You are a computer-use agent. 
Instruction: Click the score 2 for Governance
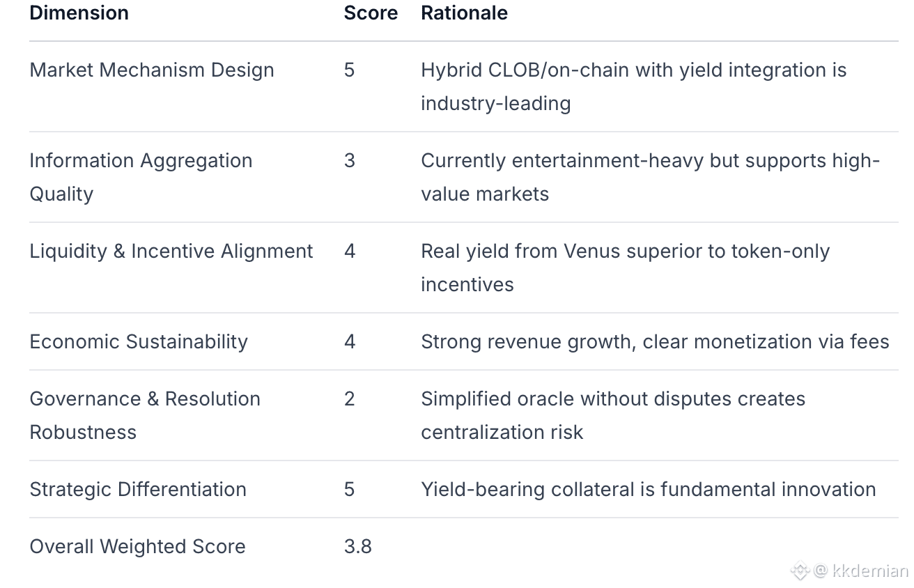coord(349,399)
